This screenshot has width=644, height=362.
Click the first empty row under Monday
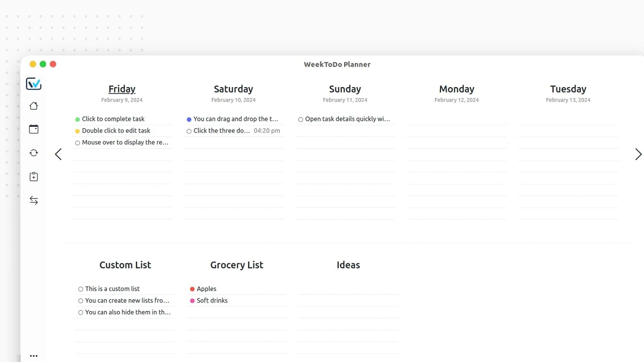tap(456, 119)
